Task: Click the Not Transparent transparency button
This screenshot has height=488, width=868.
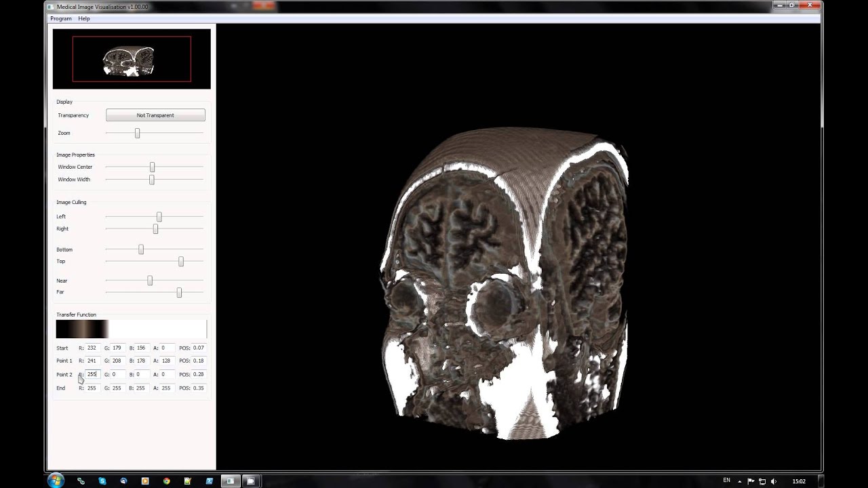Action: click(155, 115)
